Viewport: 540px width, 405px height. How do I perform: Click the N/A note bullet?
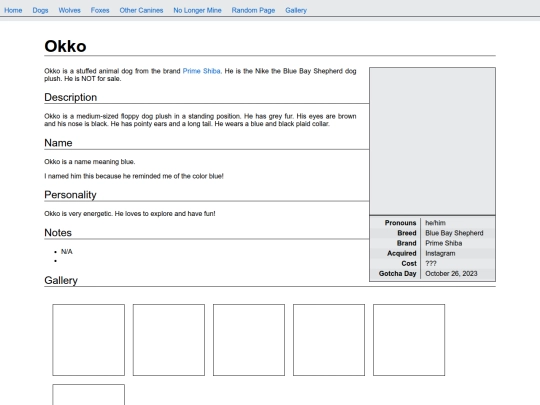66,252
